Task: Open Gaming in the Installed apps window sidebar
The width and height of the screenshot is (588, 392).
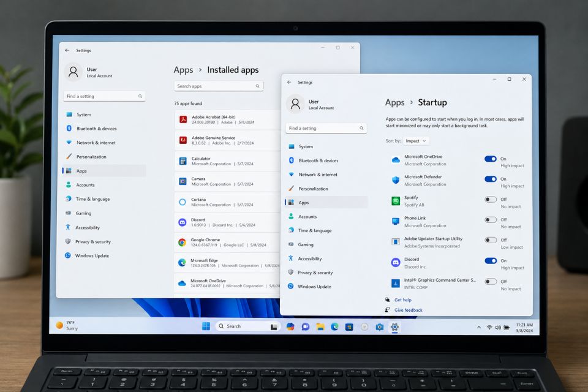Action: pyautogui.click(x=104, y=213)
